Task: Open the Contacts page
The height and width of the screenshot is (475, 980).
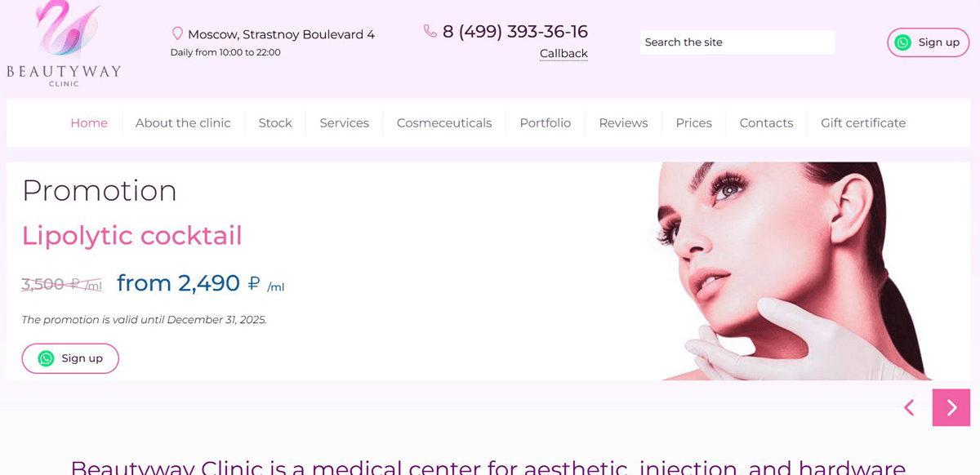Action: (766, 123)
